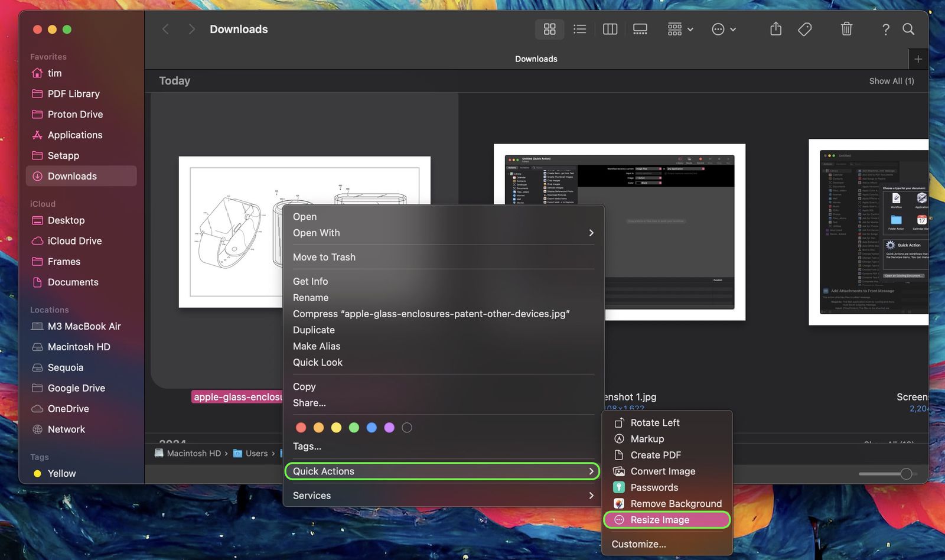Adjust the icon size slider
The height and width of the screenshot is (560, 945).
click(905, 474)
